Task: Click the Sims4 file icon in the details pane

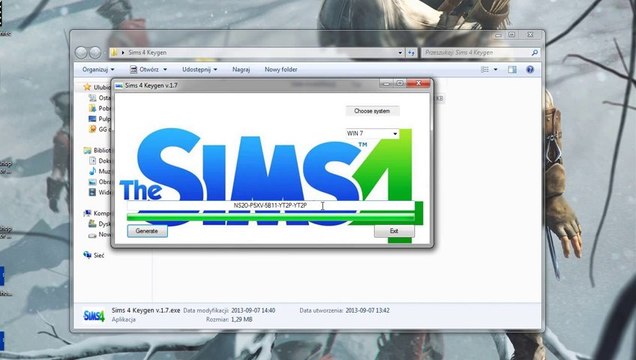Action: coord(94,315)
